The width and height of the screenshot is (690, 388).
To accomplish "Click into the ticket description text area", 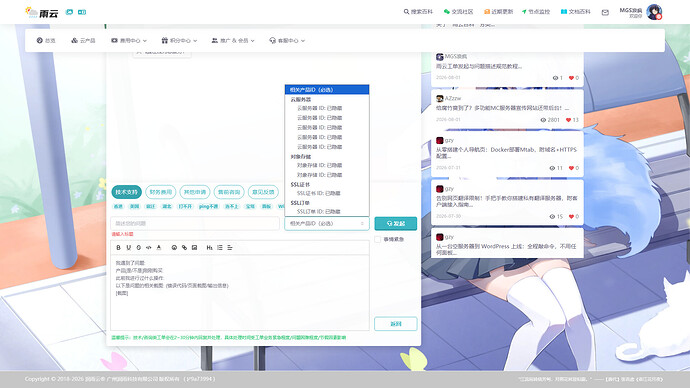I will point(240,292).
